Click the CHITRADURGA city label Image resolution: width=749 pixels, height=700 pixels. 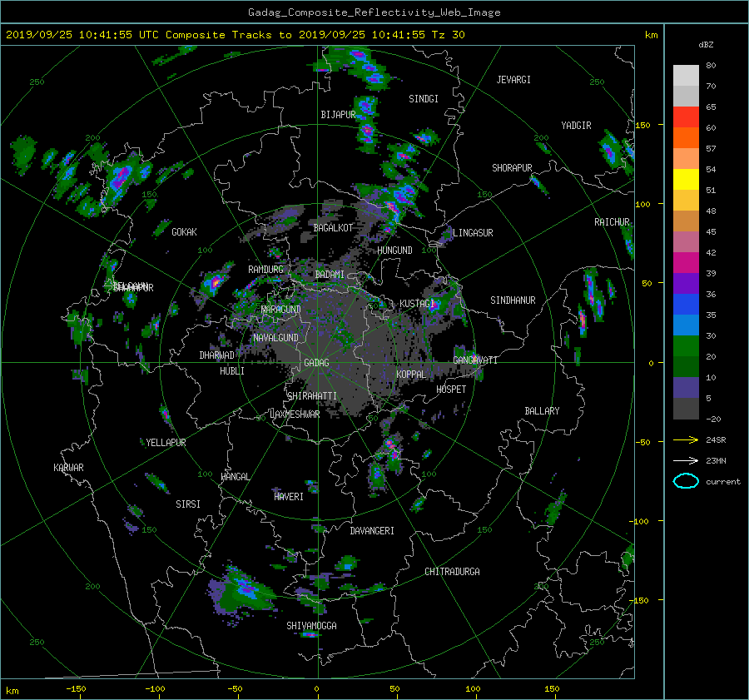(452, 572)
